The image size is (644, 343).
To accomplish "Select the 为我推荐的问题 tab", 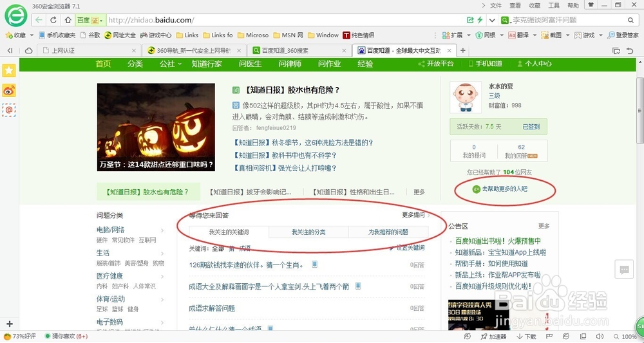I will [388, 232].
